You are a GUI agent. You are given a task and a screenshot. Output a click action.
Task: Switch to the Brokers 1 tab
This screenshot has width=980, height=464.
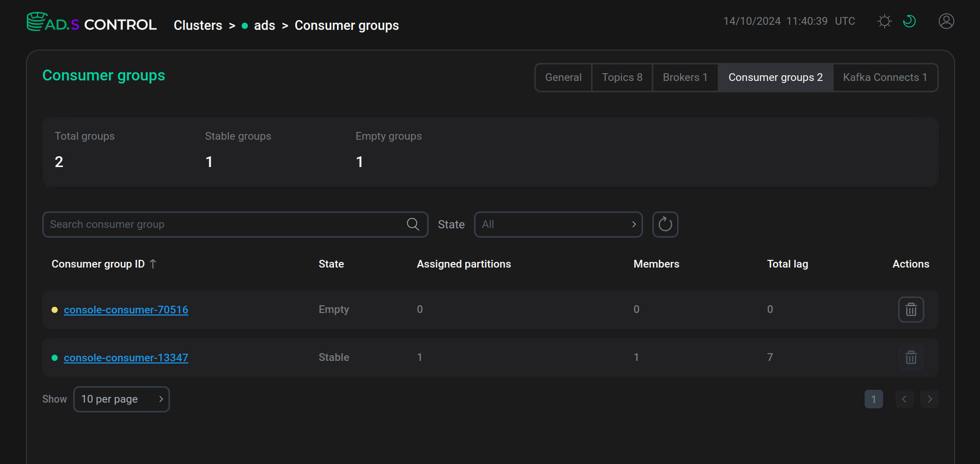(x=685, y=77)
